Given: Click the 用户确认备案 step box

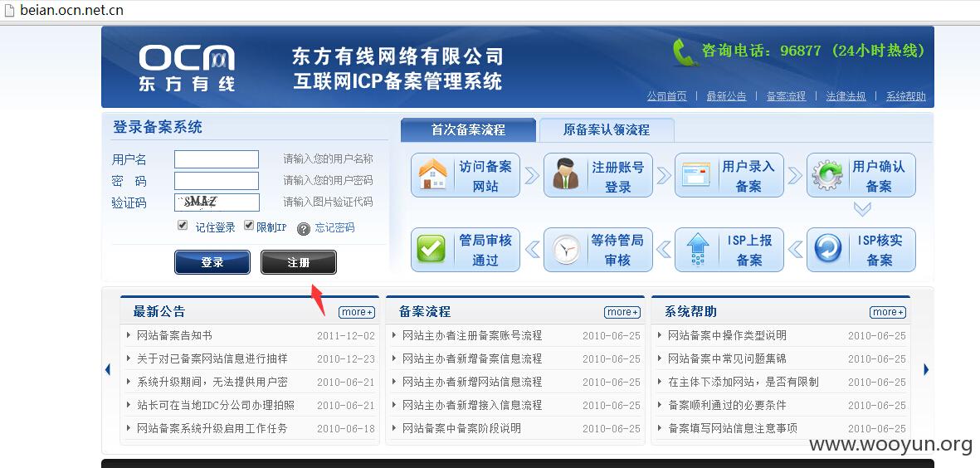Looking at the screenshot, I should 861,175.
